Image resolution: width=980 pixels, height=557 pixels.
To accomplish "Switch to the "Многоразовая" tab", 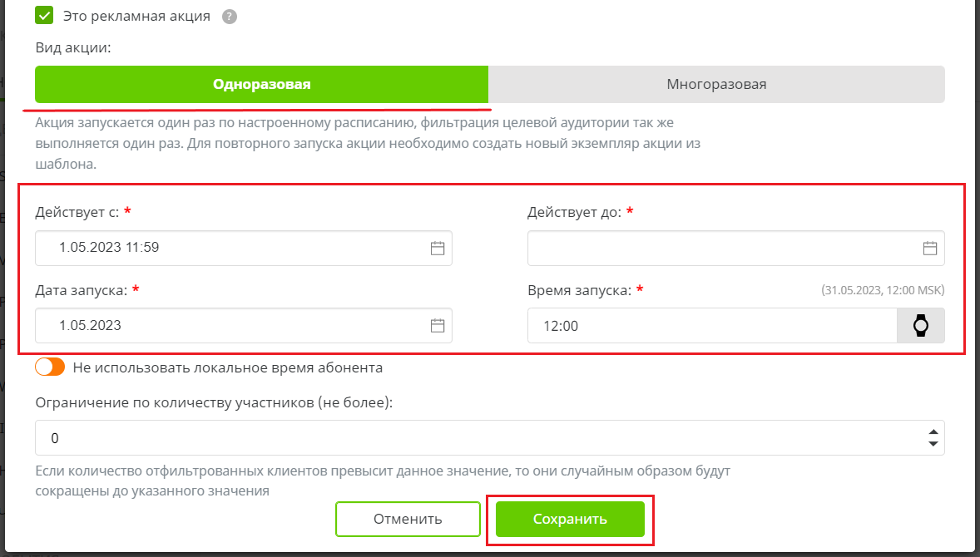I will 716,84.
